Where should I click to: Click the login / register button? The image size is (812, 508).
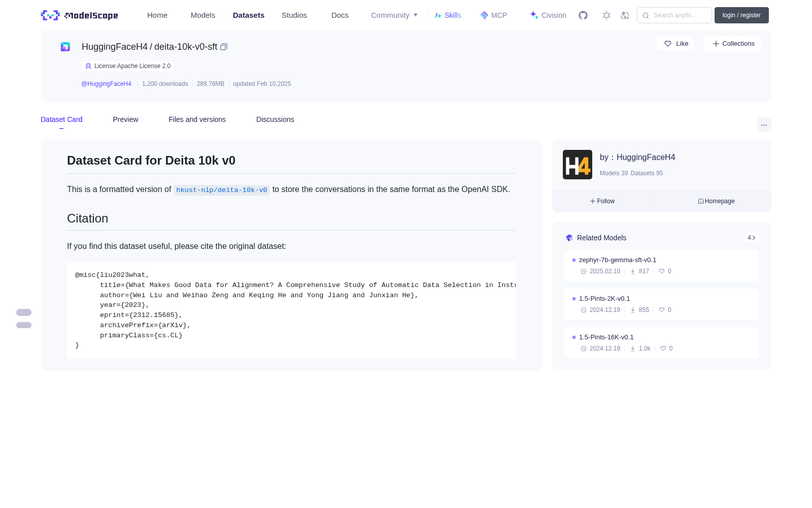pos(741,15)
